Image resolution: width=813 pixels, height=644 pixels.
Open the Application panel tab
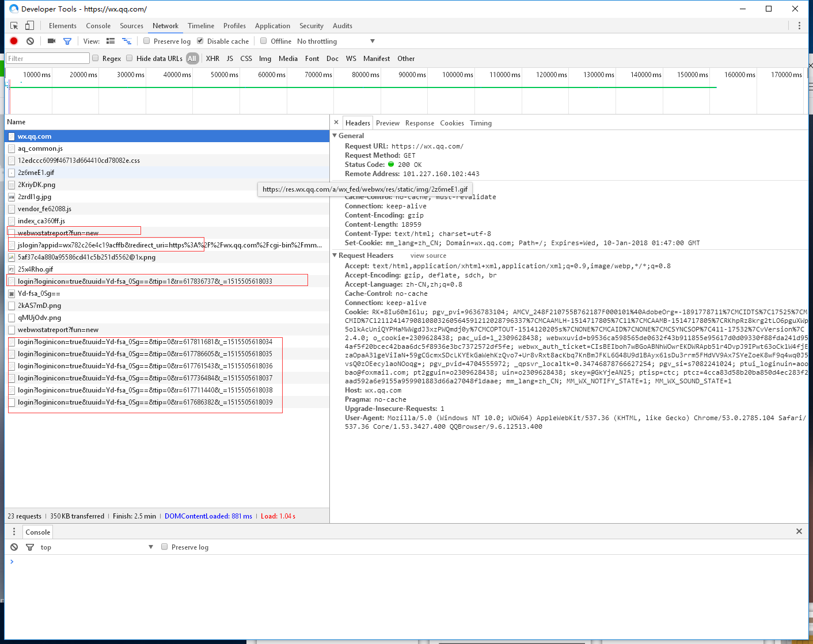click(272, 26)
